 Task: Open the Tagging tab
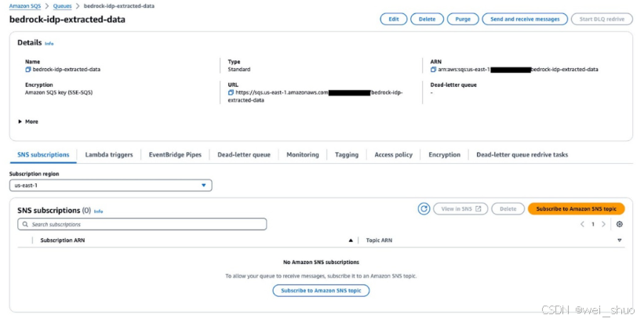point(347,154)
